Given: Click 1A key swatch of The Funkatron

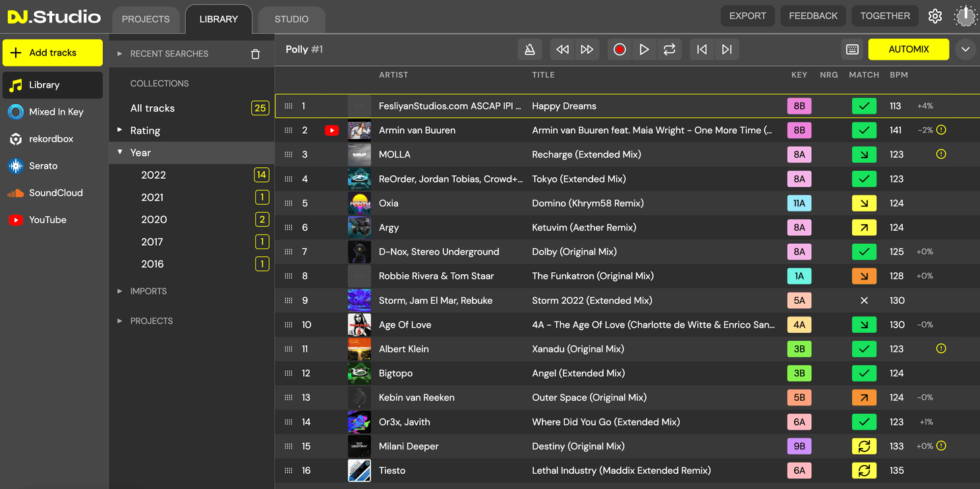Looking at the screenshot, I should pyautogui.click(x=799, y=276).
